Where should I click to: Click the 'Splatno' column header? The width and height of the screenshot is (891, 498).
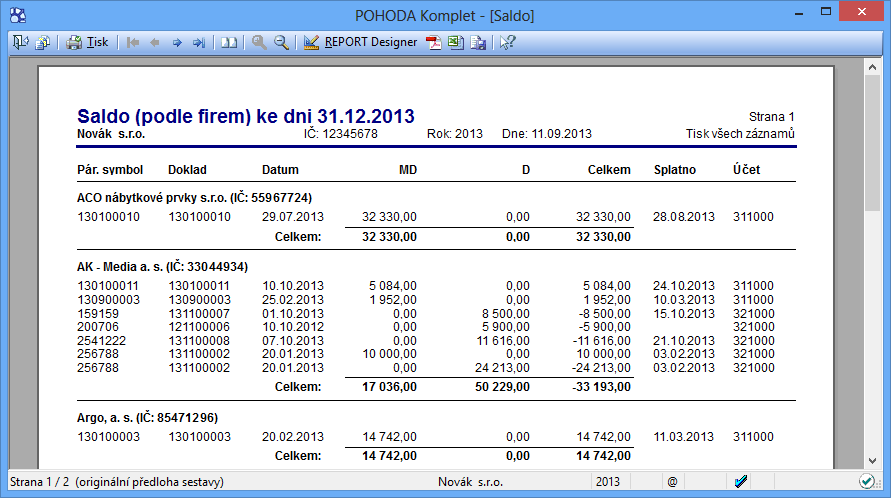(675, 170)
